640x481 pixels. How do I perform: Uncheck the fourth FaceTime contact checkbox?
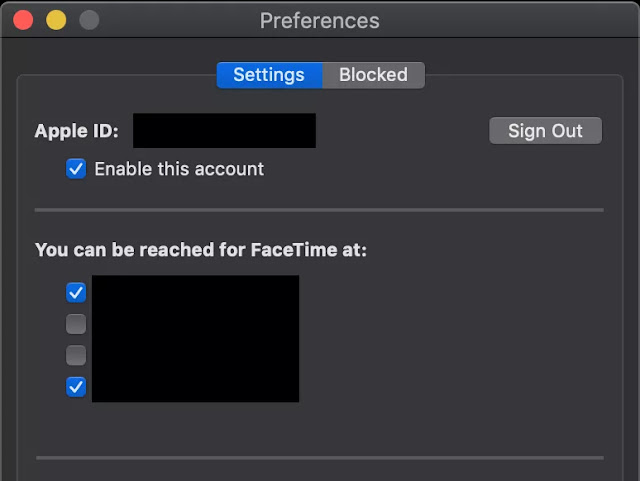point(76,386)
